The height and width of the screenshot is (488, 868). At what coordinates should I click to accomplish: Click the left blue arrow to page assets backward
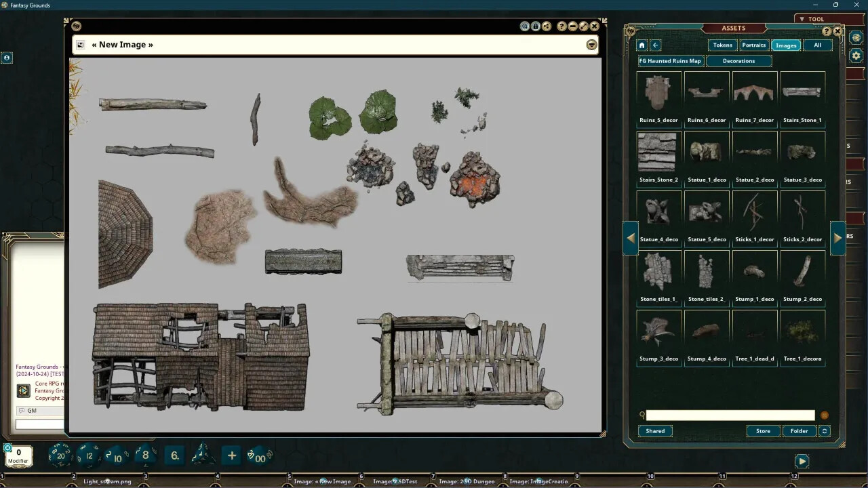click(631, 237)
